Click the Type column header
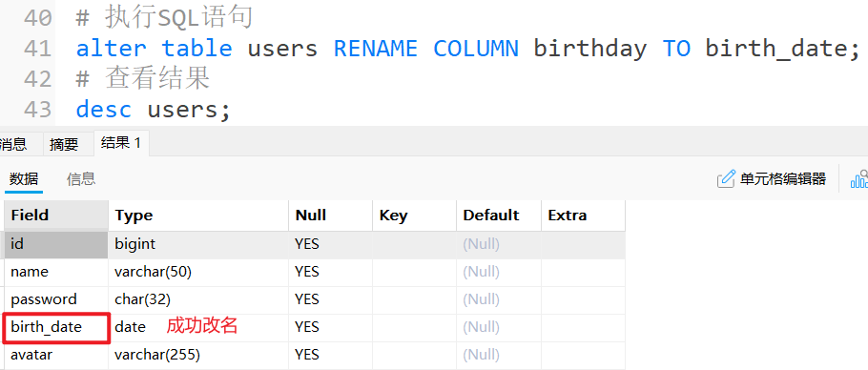The height and width of the screenshot is (370, 868). (x=198, y=216)
